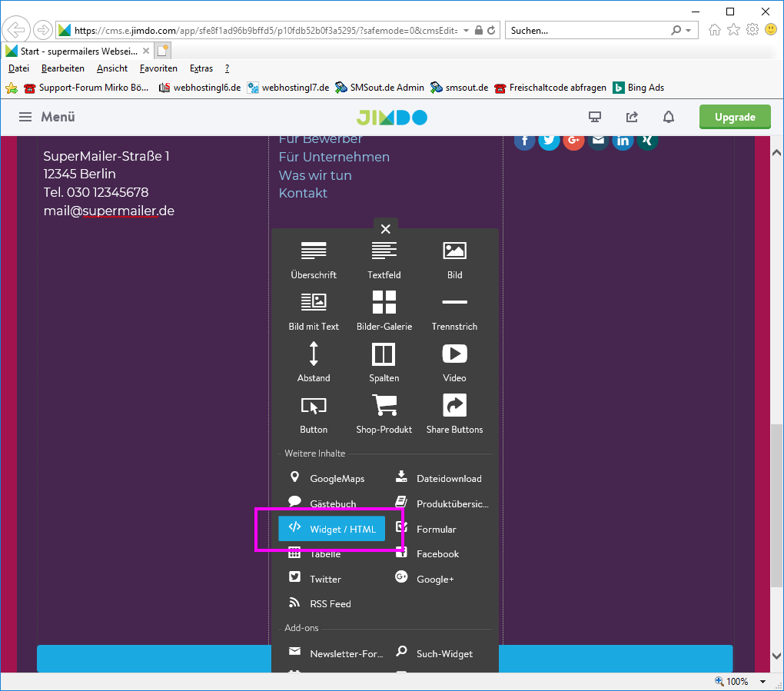Image resolution: width=784 pixels, height=691 pixels.
Task: Select Widget / HTML option
Action: (x=331, y=529)
